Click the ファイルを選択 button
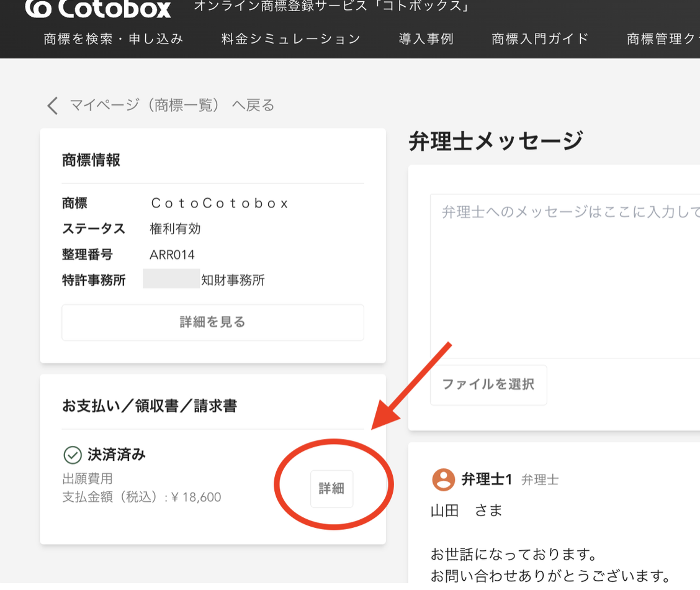The height and width of the screenshot is (590, 700). [x=488, y=384]
